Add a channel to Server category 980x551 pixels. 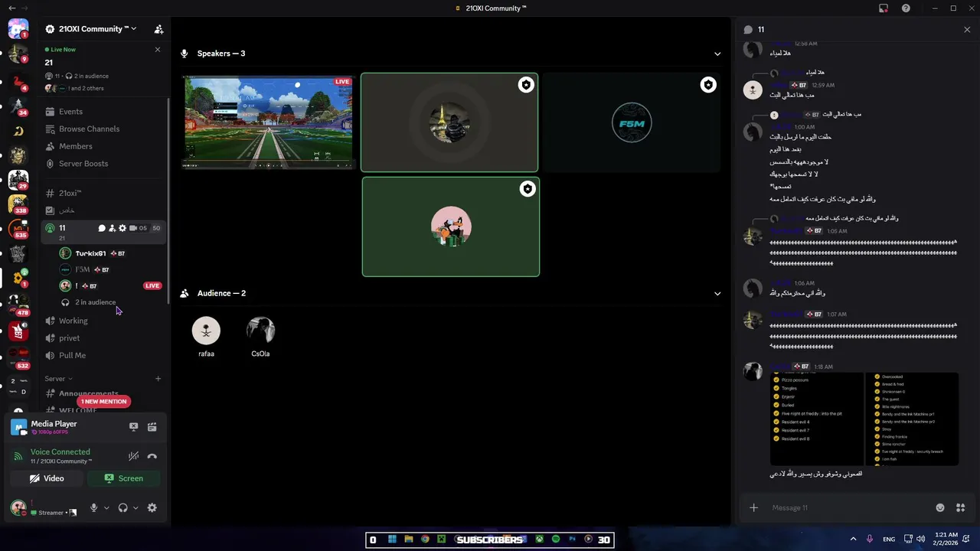coord(158,379)
